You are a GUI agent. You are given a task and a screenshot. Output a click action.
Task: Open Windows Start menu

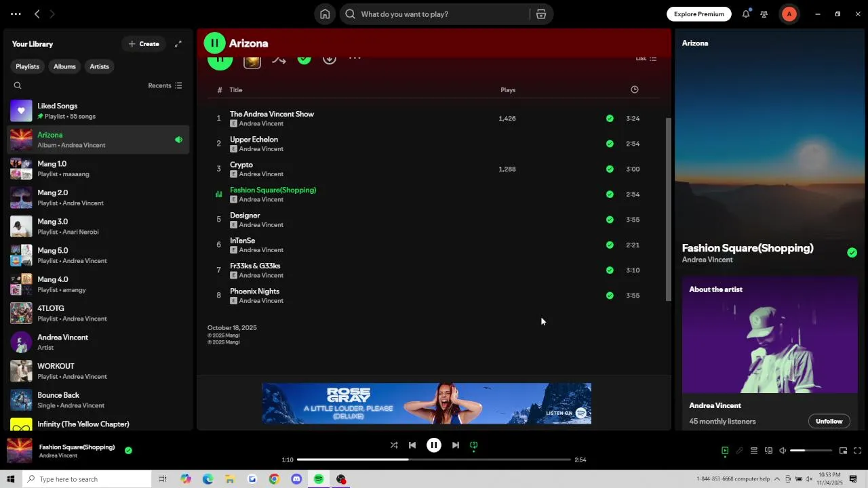coord(10,479)
